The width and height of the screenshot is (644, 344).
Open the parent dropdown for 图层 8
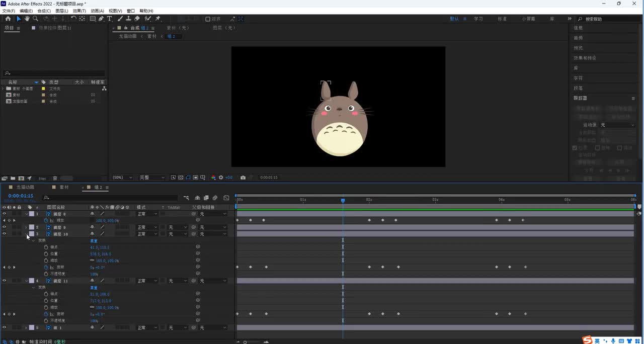[213, 214]
